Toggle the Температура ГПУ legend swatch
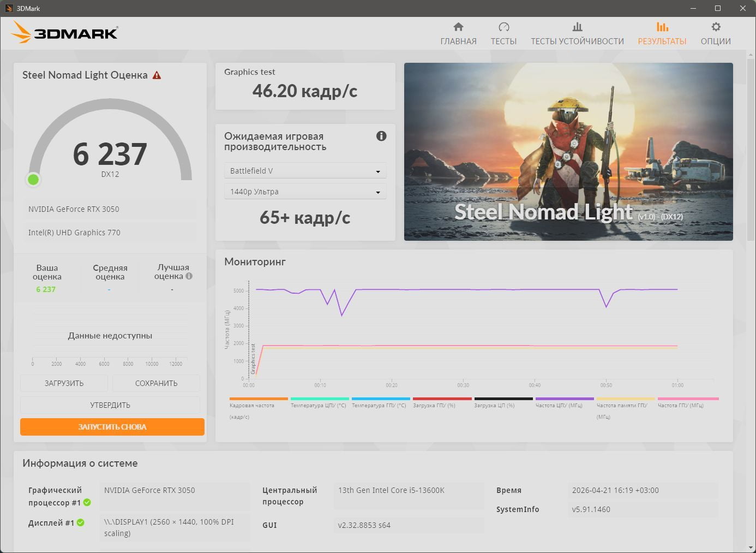The image size is (756, 553). [381, 399]
